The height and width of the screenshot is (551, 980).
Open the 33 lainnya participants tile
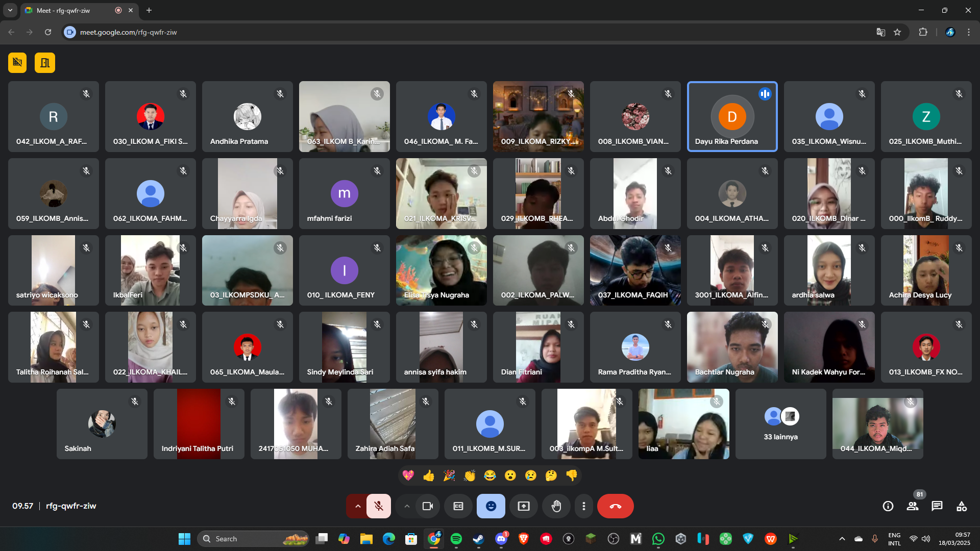(x=780, y=424)
